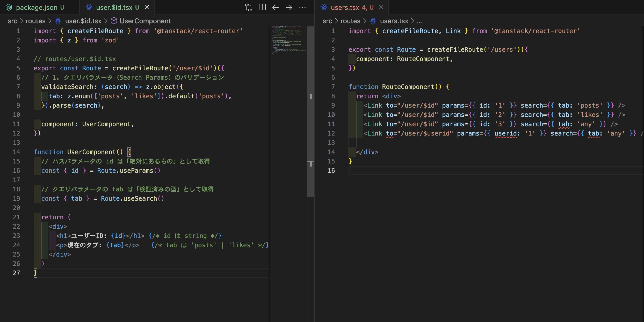Image resolution: width=644 pixels, height=322 pixels.
Task: Open the More Actions ellipsis menu
Action: pyautogui.click(x=302, y=8)
